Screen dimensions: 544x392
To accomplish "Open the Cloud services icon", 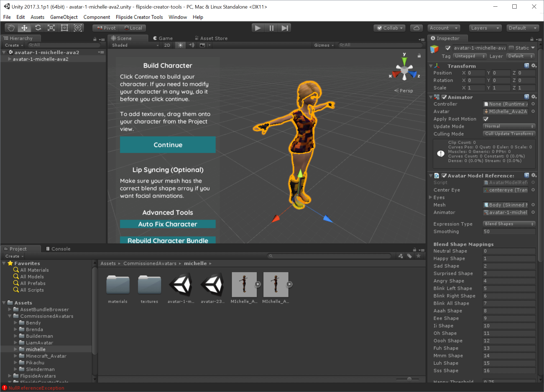I will (416, 28).
